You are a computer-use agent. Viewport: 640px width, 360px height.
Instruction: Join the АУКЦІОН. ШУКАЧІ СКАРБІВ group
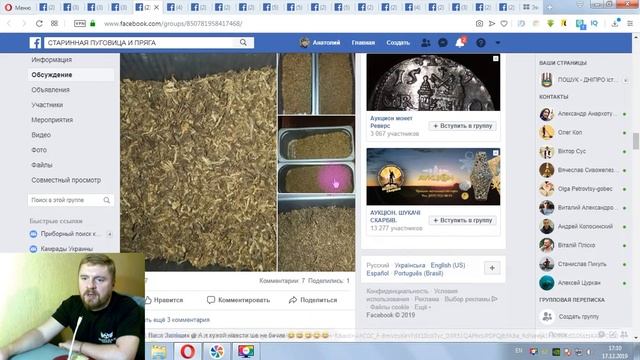[x=462, y=220]
